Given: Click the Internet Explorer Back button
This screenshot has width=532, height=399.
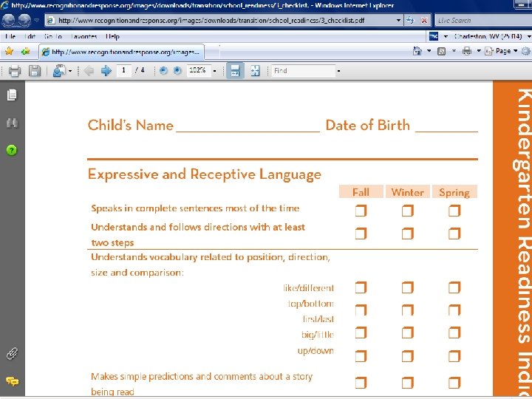Looking at the screenshot, I should click(x=8, y=21).
